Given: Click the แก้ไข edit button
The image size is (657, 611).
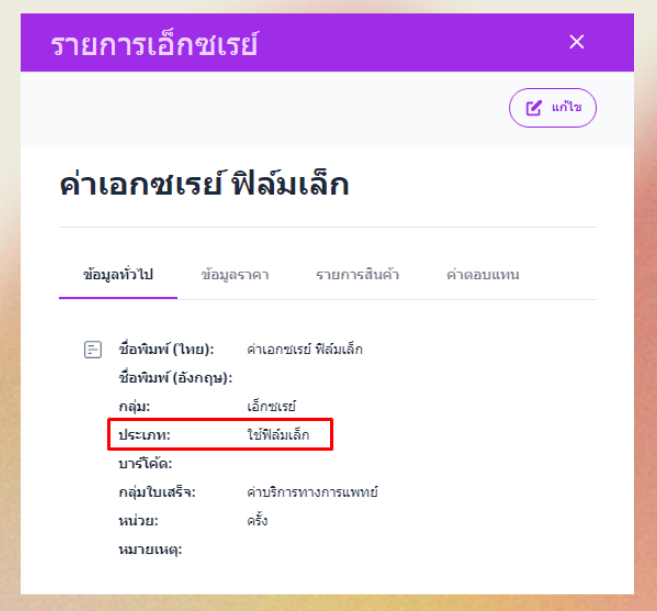Looking at the screenshot, I should click(552, 108).
